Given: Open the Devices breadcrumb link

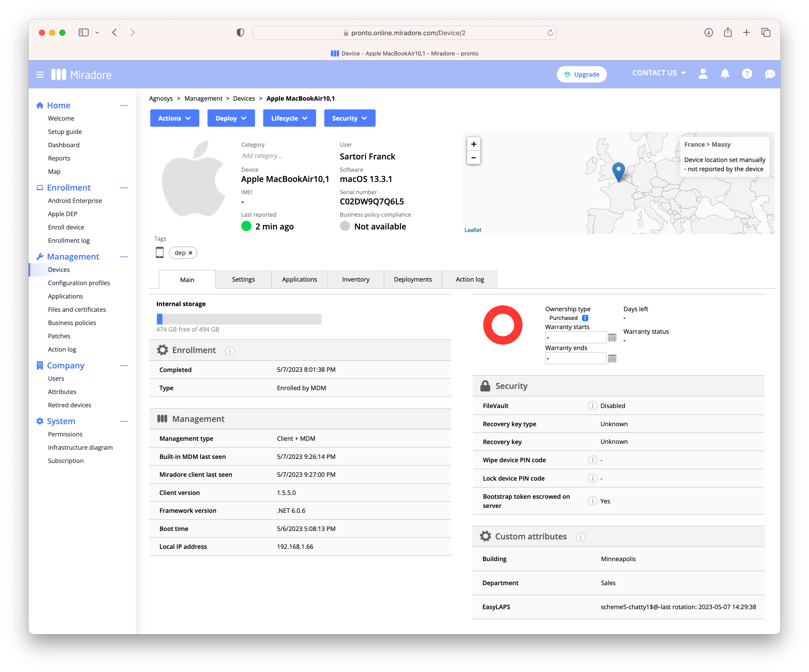Looking at the screenshot, I should [x=244, y=98].
